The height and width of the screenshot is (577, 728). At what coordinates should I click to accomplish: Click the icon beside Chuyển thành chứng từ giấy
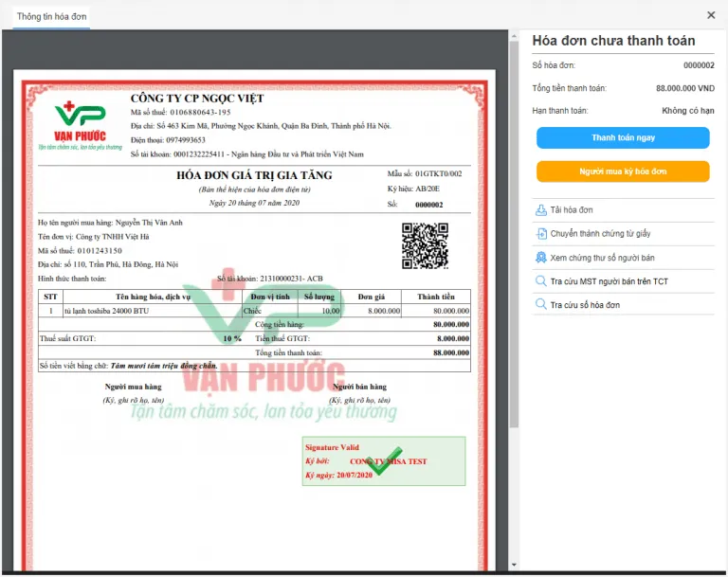coord(541,234)
